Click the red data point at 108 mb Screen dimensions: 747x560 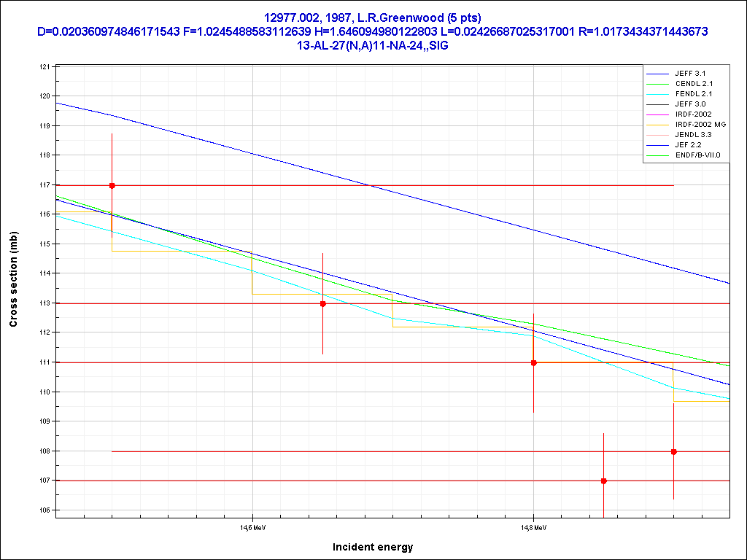673,451
